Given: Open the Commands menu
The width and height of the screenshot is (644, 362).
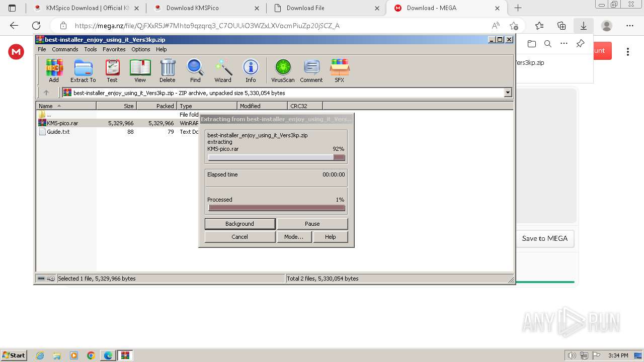Looking at the screenshot, I should [x=65, y=49].
